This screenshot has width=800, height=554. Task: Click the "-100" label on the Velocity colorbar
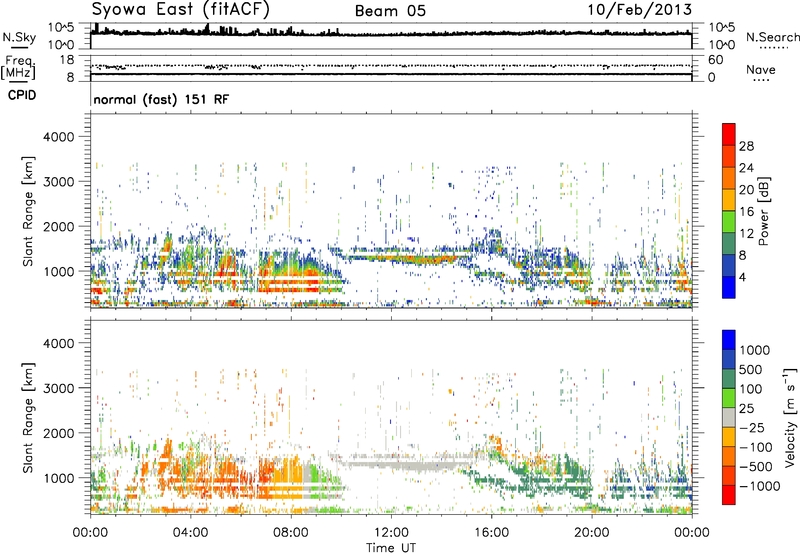point(756,447)
